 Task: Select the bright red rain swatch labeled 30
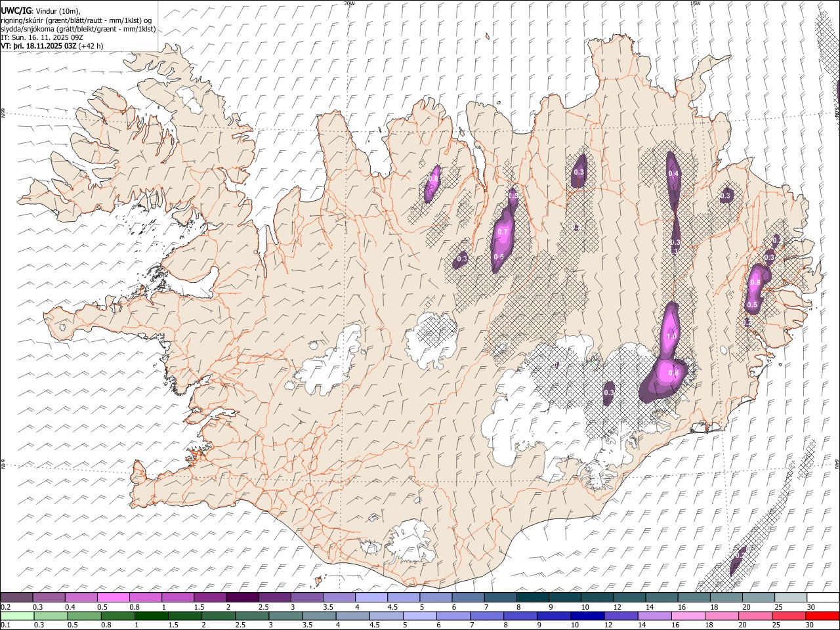coord(823,616)
